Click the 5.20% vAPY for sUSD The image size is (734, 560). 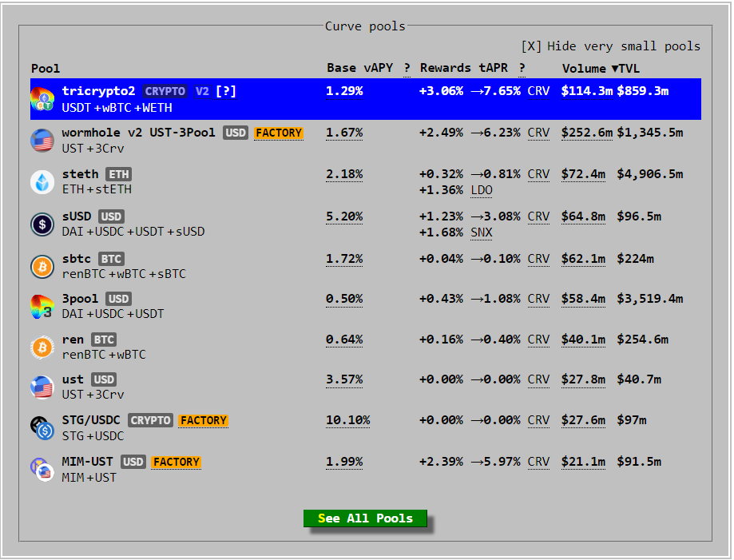[x=344, y=216]
